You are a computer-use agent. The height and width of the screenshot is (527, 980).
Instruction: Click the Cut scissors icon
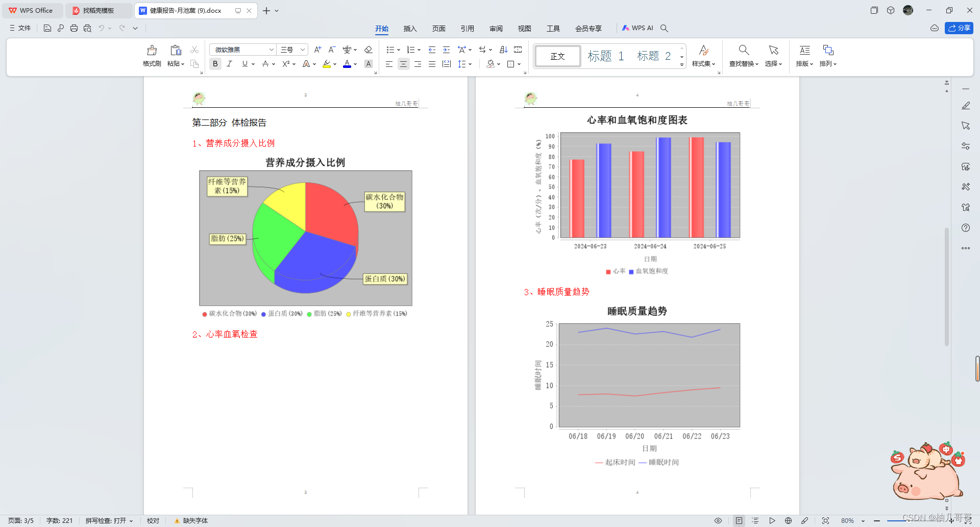(194, 50)
